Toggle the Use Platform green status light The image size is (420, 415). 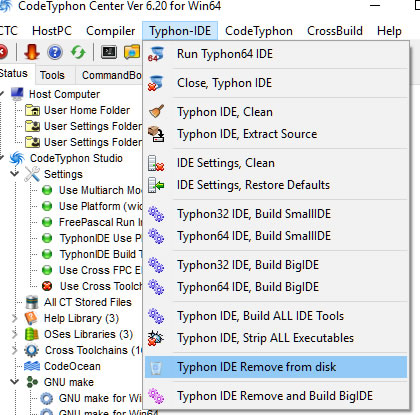coord(47,206)
